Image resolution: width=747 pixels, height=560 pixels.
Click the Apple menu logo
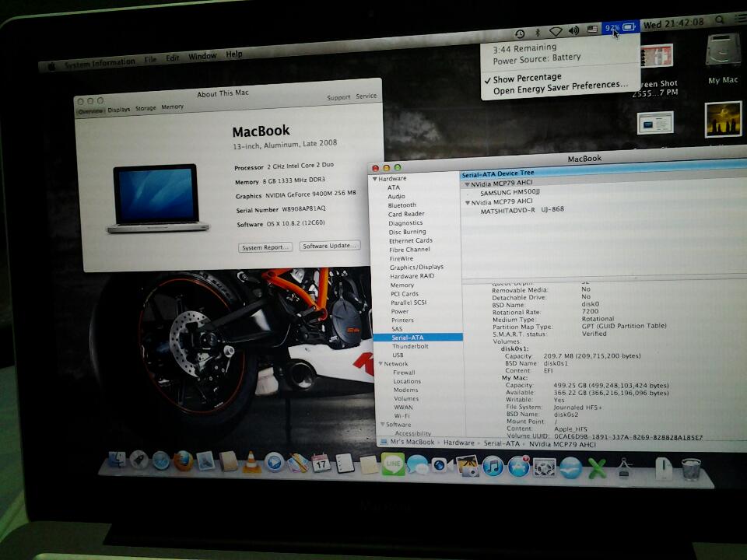[51, 66]
